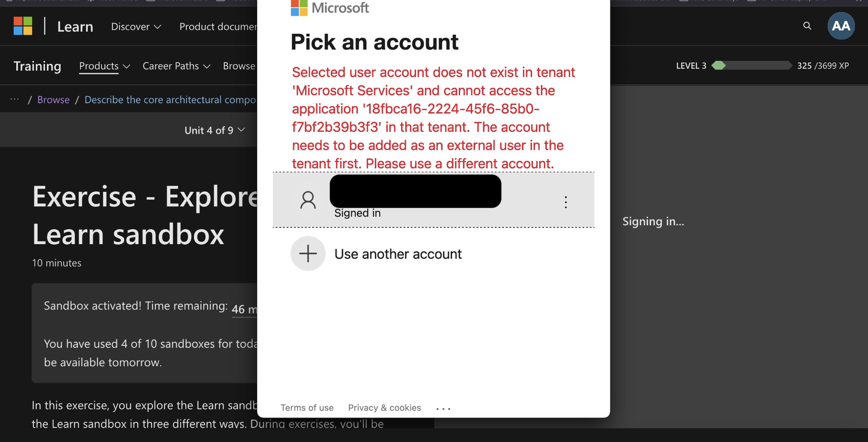Select the signed-in account tile
The width and height of the screenshot is (868, 442).
pyautogui.click(x=433, y=200)
